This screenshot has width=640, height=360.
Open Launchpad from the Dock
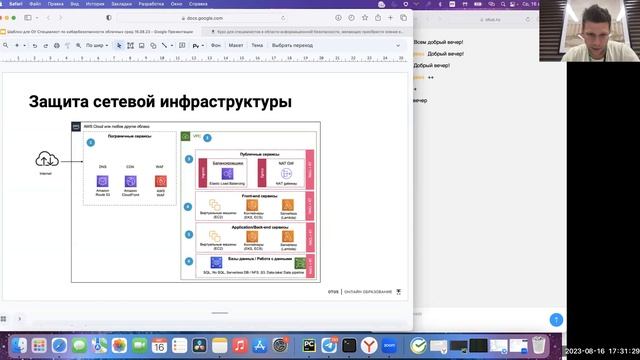(x=39, y=346)
